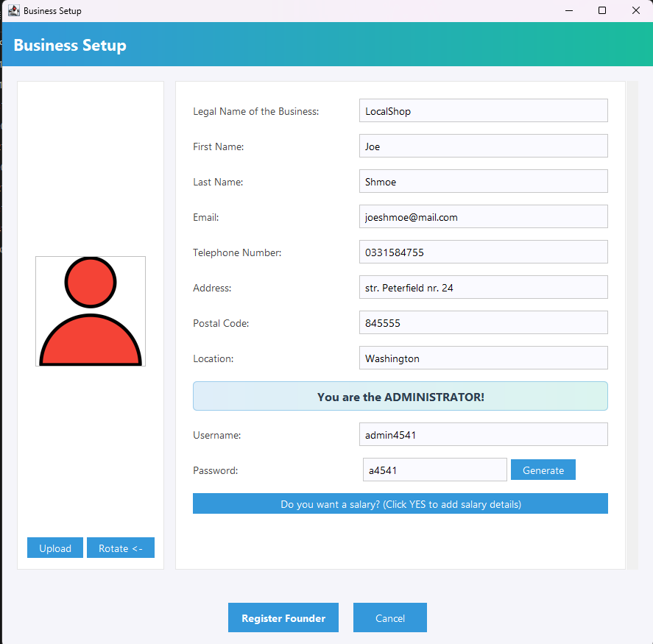
Task: Select the Legal Name of the Business field
Action: click(483, 110)
